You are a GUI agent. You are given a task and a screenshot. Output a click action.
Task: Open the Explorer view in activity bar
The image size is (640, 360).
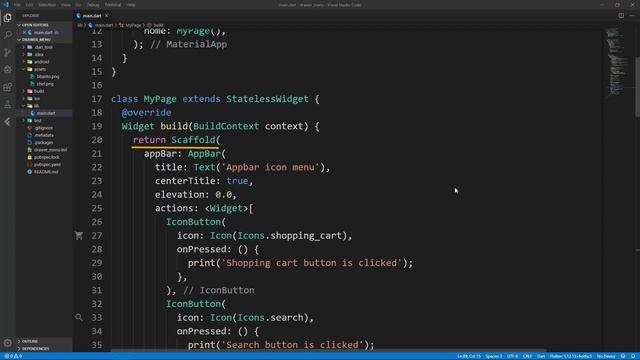click(7, 18)
